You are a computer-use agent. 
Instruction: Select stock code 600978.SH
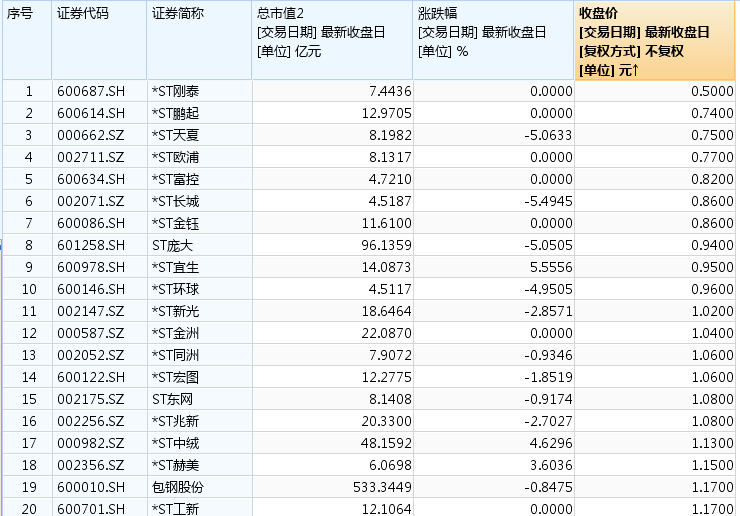pos(91,267)
